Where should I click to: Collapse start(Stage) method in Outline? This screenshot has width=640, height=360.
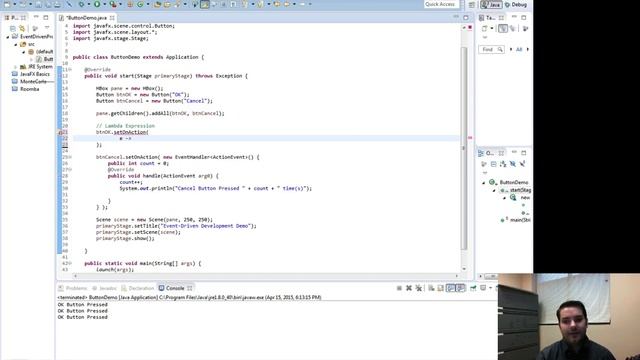[x=494, y=190]
